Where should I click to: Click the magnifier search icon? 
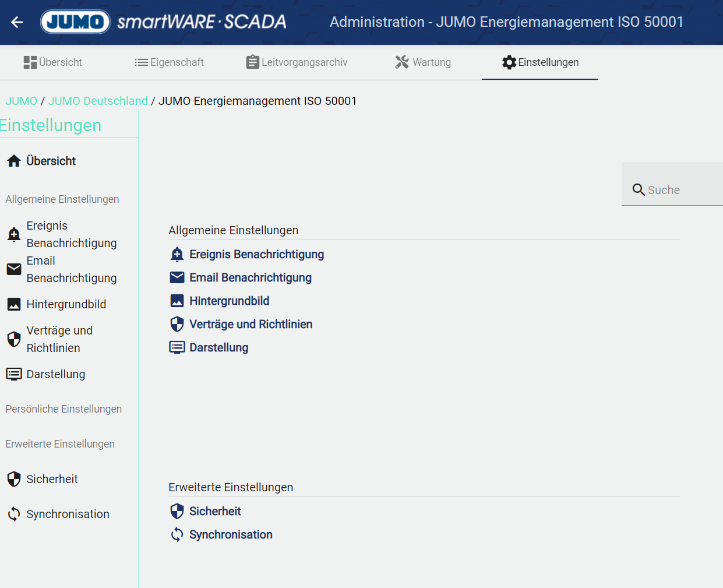pos(639,190)
